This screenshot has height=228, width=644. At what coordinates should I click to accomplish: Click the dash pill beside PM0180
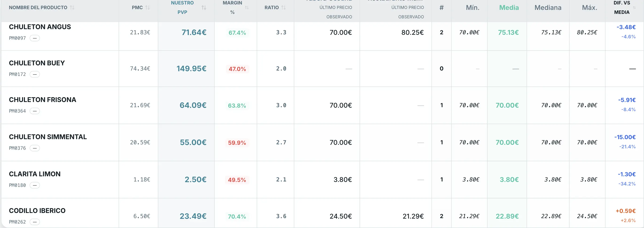point(35,185)
